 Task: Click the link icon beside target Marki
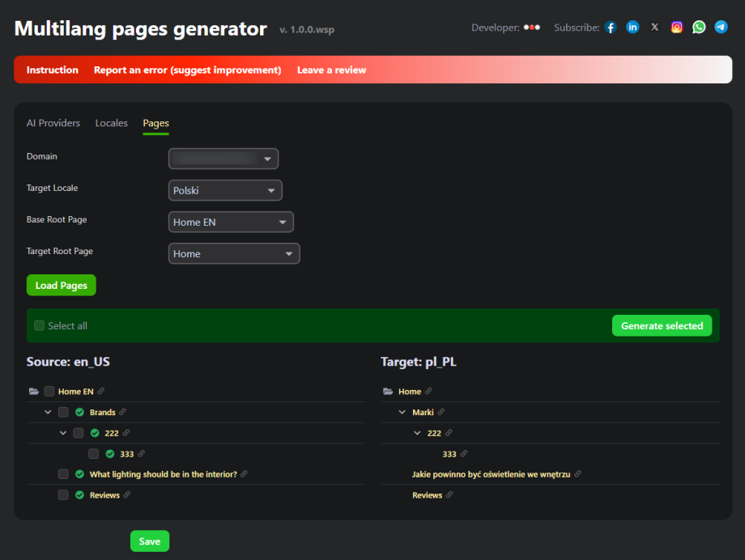pyautogui.click(x=441, y=412)
